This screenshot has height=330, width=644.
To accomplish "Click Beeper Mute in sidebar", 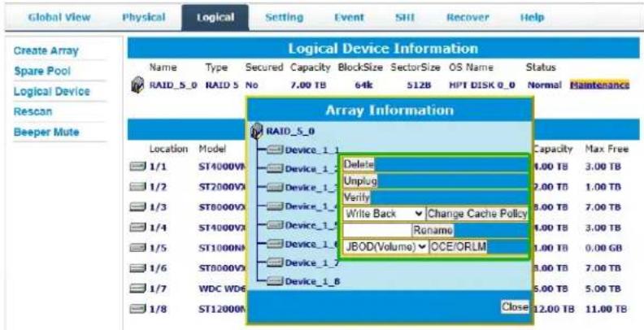I will click(x=46, y=132).
